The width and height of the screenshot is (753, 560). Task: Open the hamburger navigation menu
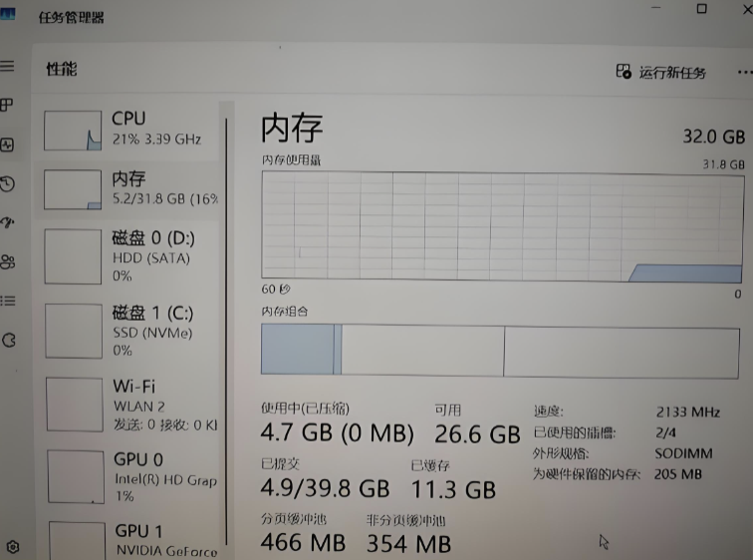(7, 66)
